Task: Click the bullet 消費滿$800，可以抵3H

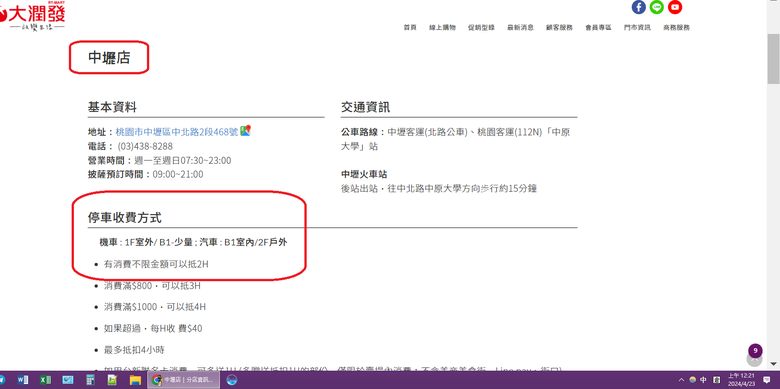Action: click(152, 286)
